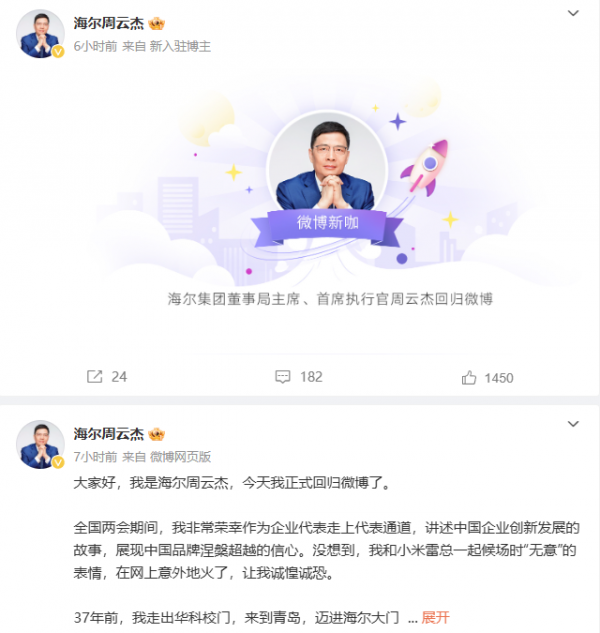The image size is (600, 633).
Task: Like the first post with thumbs-up icon
Action: (469, 378)
